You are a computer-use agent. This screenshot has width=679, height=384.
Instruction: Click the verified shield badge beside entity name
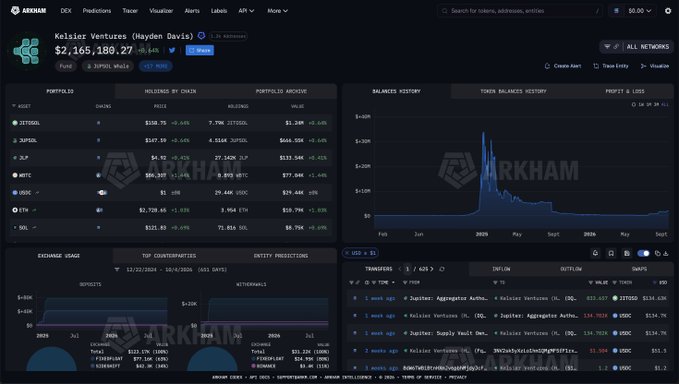click(201, 36)
